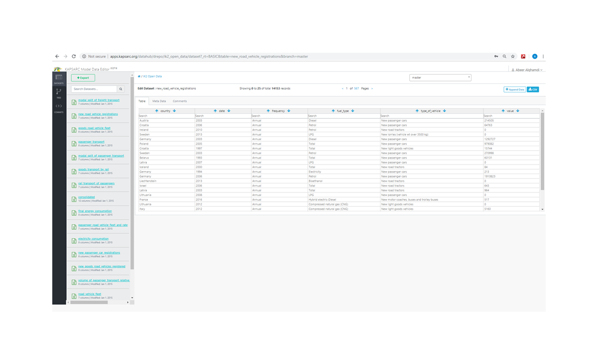Sort country column ascending with up arrow
Screen dimensions: 598x364
click(x=157, y=111)
